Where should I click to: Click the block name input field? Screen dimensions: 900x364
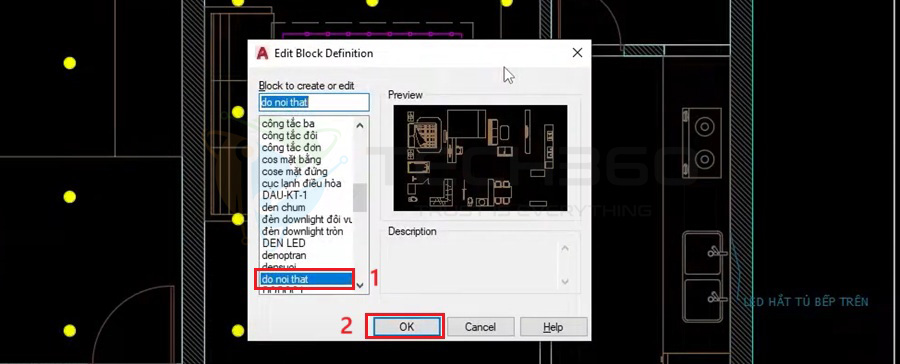314,102
